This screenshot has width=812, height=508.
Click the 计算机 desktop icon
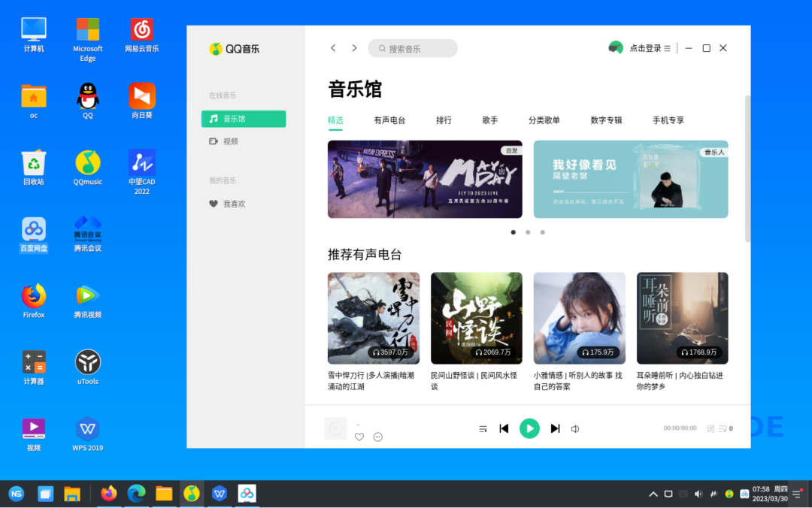click(x=34, y=35)
